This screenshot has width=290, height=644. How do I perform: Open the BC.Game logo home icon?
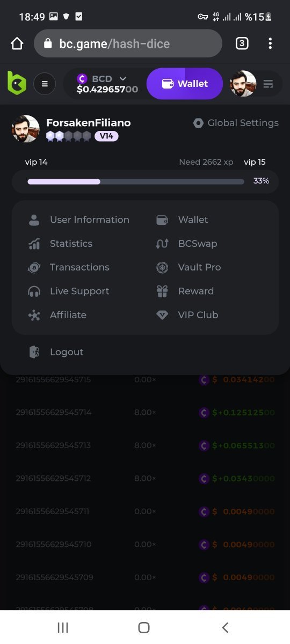click(x=17, y=83)
